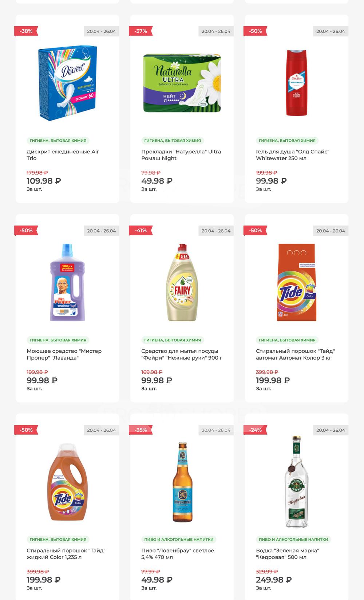Select the Lowenbrau beer bottle image
Image resolution: width=364 pixels, height=600 pixels.
coord(182,482)
